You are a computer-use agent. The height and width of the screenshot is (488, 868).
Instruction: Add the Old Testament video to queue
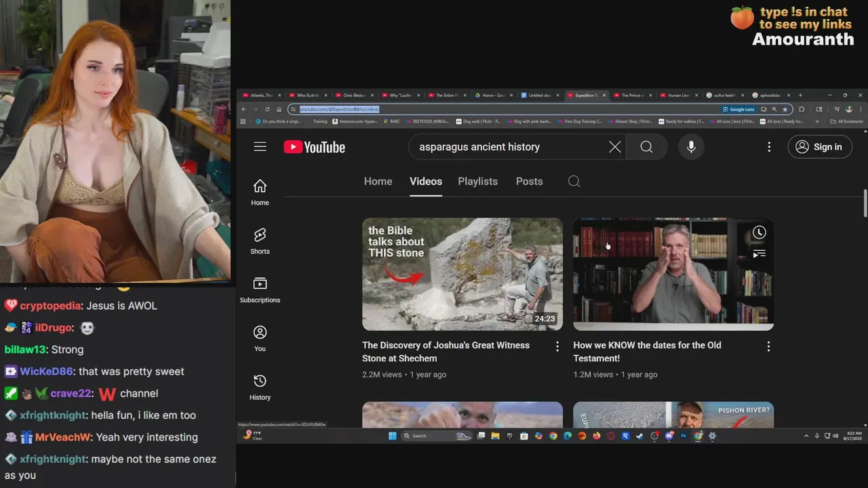point(759,253)
